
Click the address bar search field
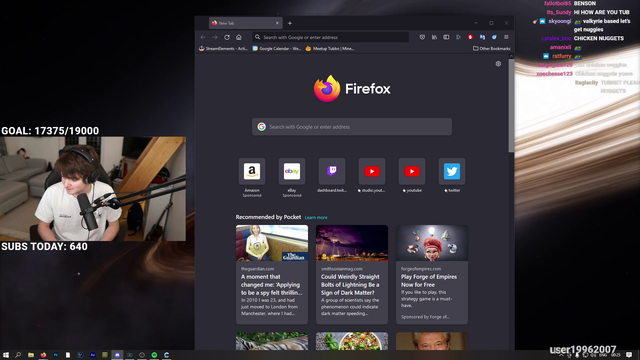pyautogui.click(x=331, y=37)
